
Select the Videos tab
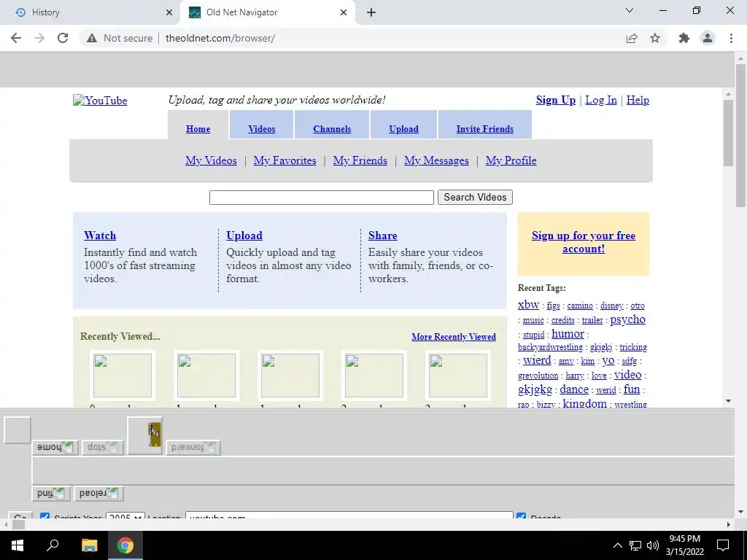262,129
